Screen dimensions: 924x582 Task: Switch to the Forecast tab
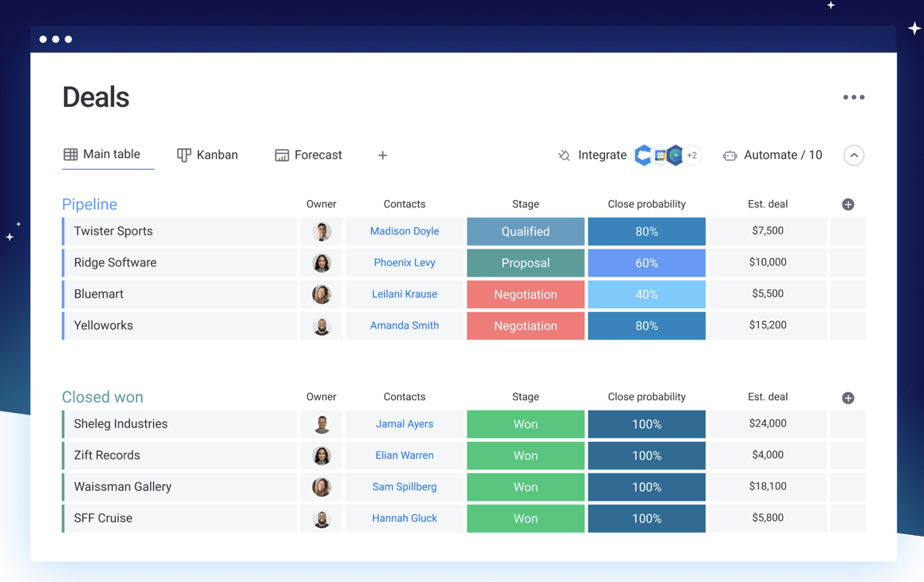click(308, 155)
